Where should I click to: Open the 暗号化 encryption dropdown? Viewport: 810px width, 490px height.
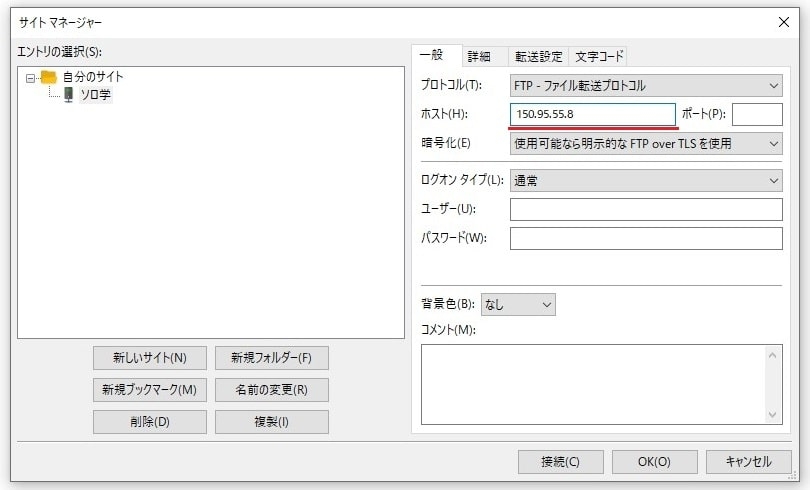[x=645, y=143]
